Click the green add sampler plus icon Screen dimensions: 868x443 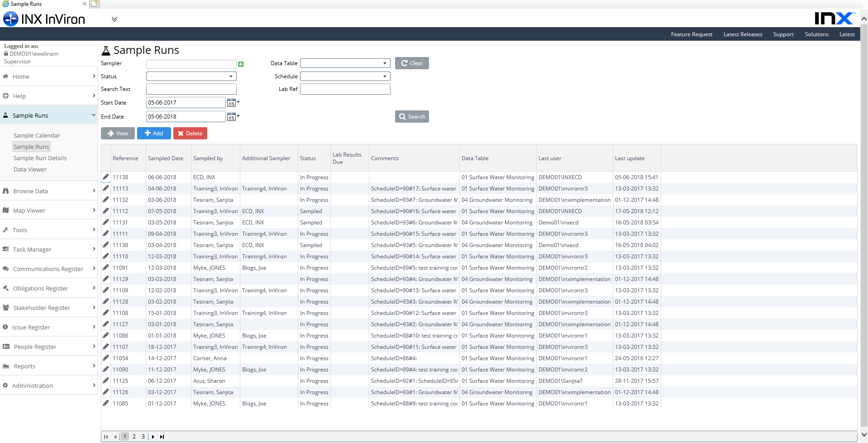(241, 64)
